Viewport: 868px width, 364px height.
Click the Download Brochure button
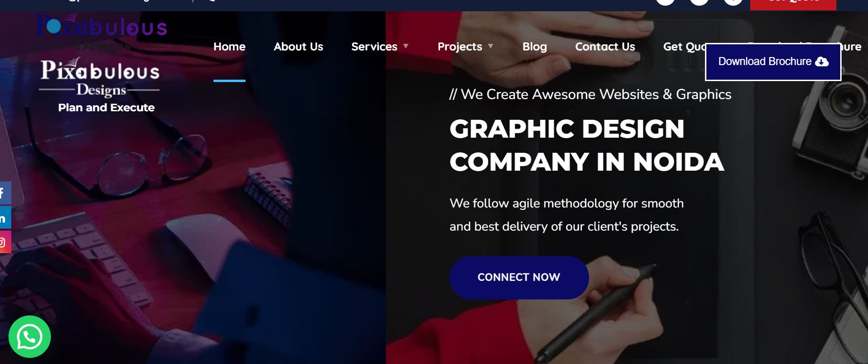click(773, 62)
